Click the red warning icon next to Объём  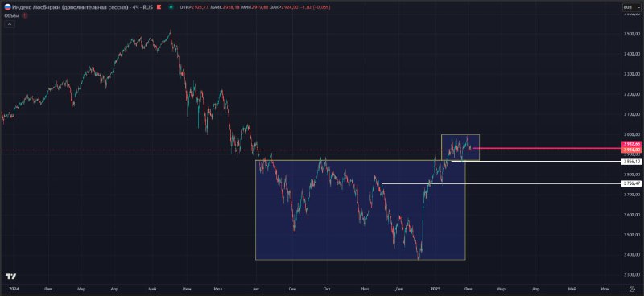[x=25, y=15]
